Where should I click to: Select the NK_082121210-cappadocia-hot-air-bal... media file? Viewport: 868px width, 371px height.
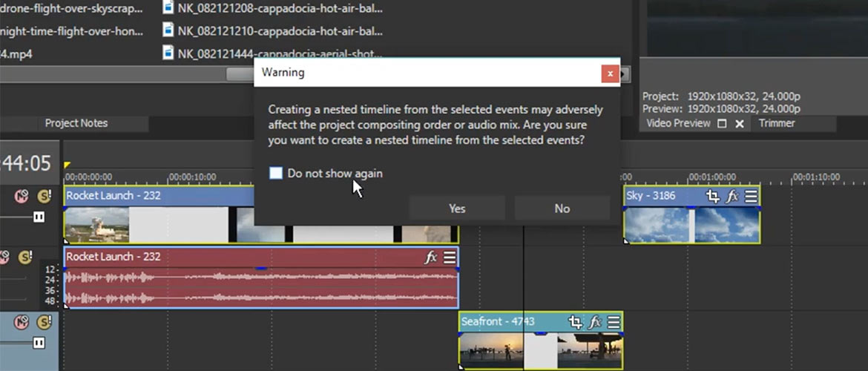280,32
